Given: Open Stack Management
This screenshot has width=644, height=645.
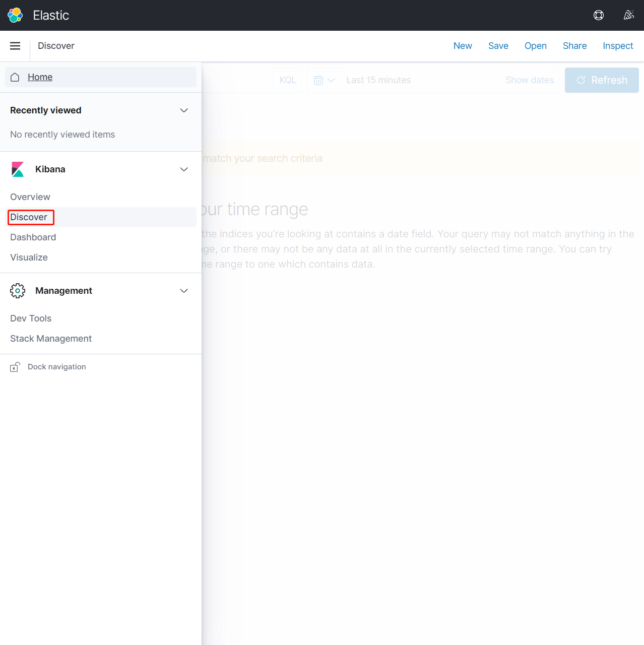Looking at the screenshot, I should tap(51, 339).
